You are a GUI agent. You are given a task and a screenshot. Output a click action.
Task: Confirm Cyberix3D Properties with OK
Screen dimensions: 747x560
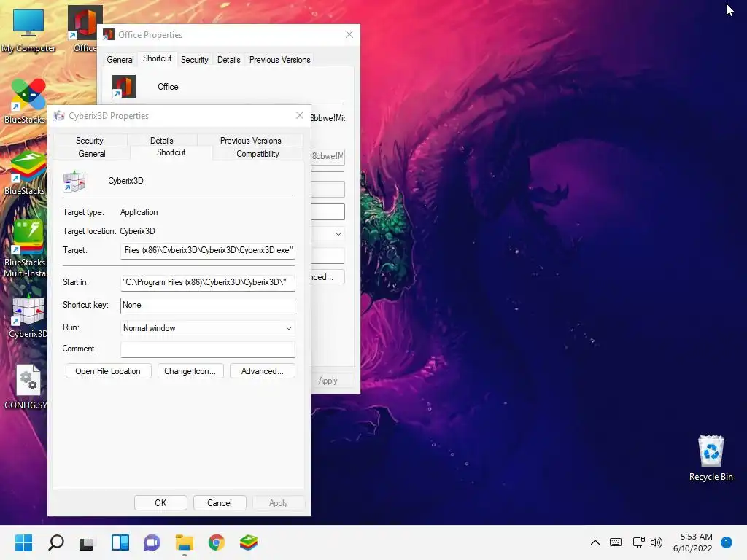tap(160, 503)
